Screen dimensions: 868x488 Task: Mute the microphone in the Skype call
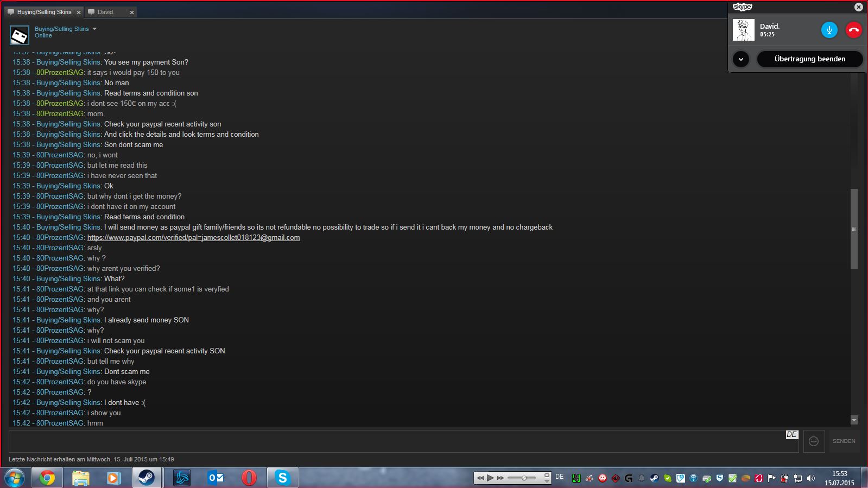pos(829,30)
